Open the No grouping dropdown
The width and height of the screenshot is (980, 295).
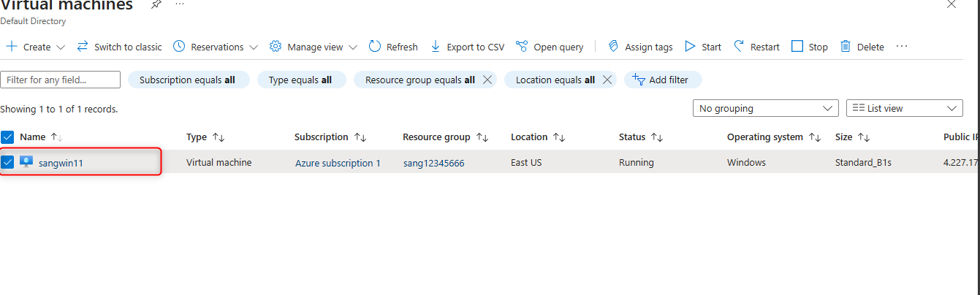tap(765, 108)
